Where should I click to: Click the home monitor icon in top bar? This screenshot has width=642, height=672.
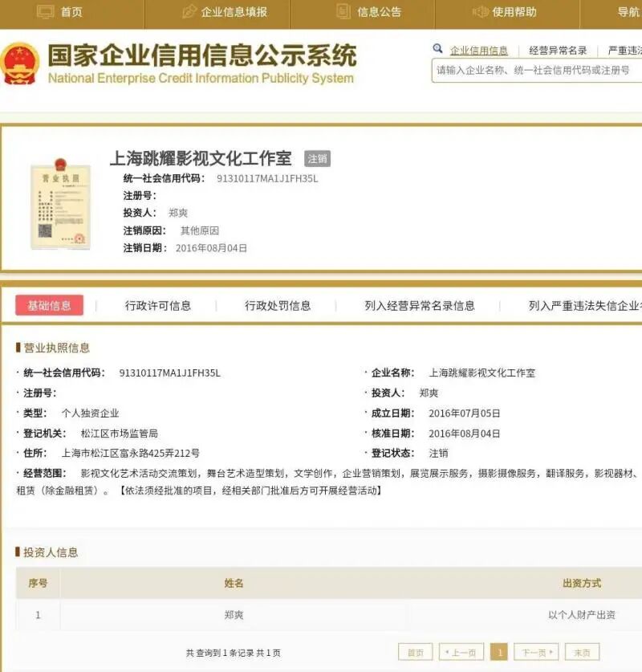(46, 11)
